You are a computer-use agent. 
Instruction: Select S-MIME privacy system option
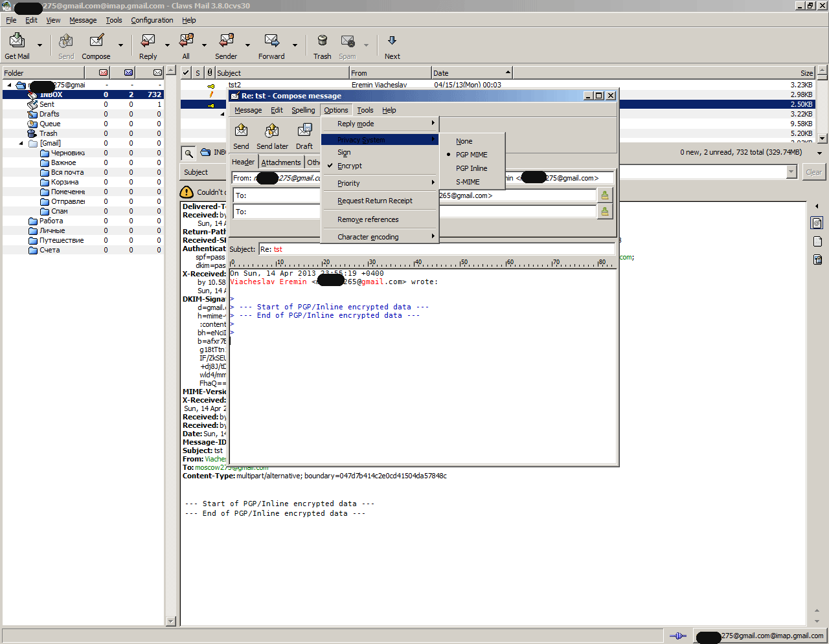pos(468,182)
